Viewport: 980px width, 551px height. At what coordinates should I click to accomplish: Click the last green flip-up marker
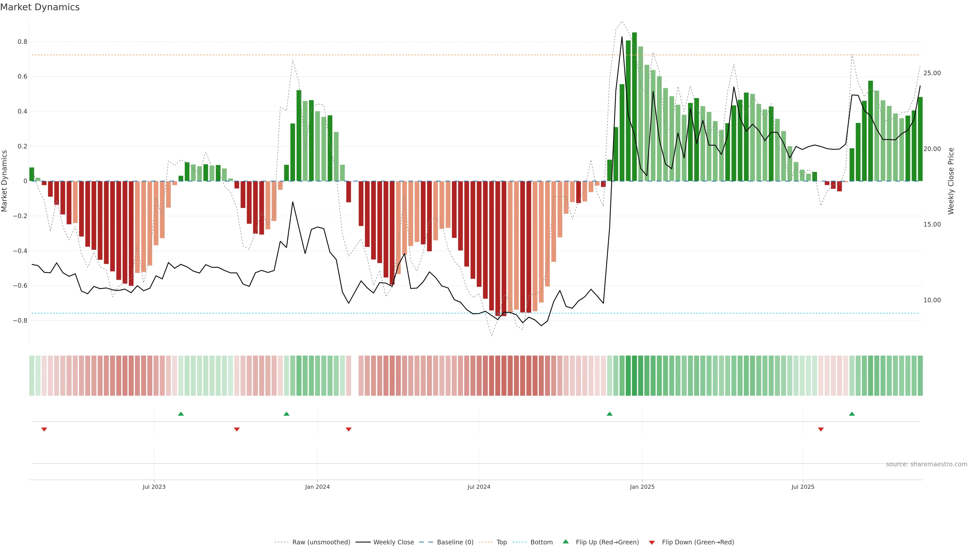[x=852, y=414]
